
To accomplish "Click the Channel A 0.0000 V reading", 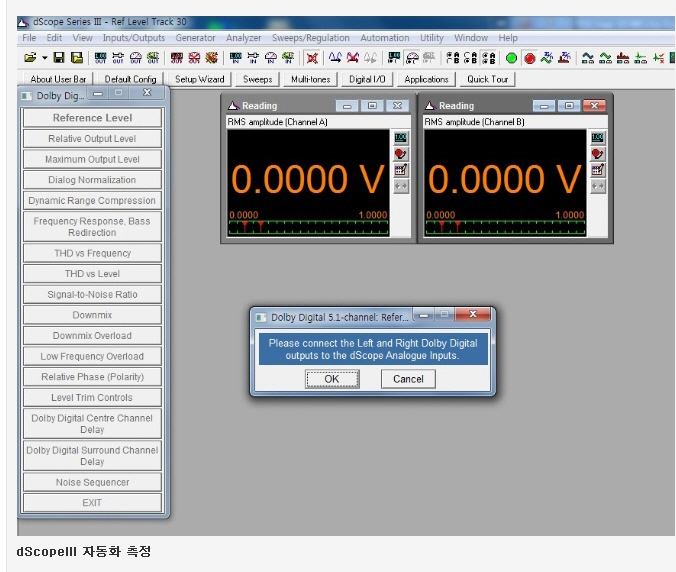I will (308, 179).
